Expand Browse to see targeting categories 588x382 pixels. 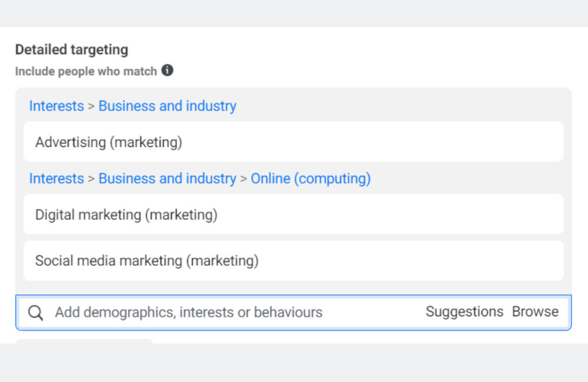pyautogui.click(x=534, y=311)
